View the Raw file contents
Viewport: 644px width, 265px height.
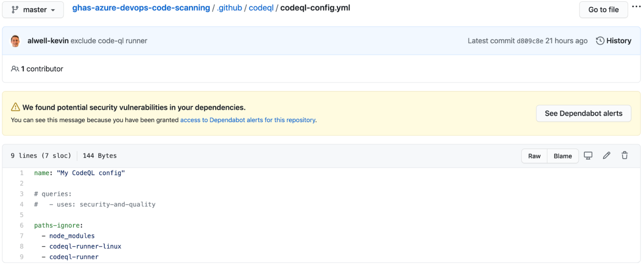coord(534,156)
